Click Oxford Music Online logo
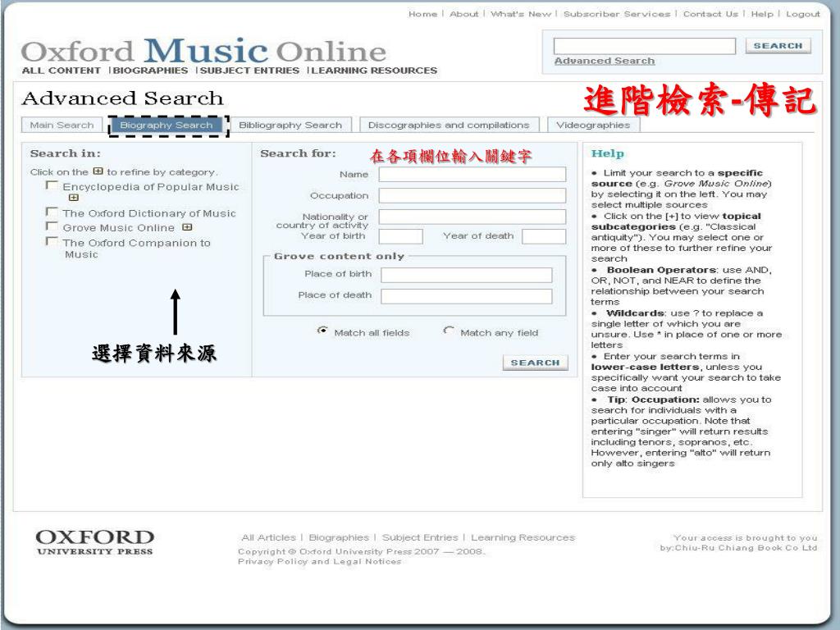 [x=203, y=51]
